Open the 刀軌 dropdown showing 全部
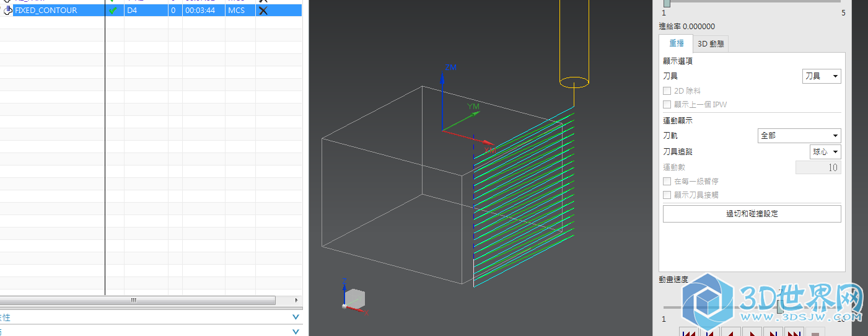 coord(799,136)
